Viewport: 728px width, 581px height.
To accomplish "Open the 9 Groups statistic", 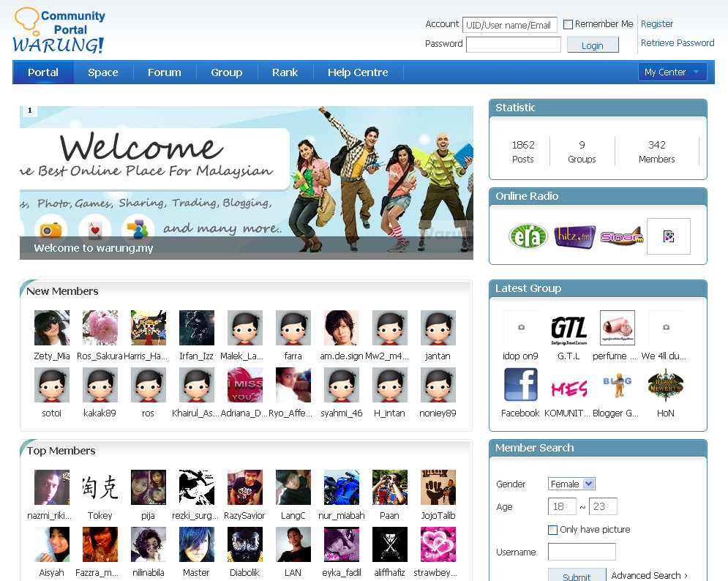I will pos(582,151).
